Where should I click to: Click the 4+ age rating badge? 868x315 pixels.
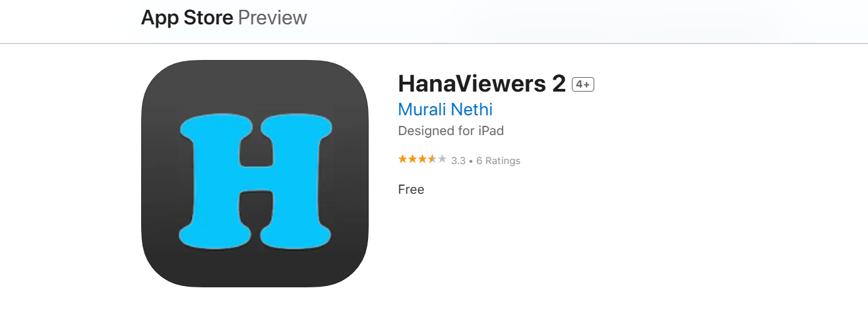[583, 84]
